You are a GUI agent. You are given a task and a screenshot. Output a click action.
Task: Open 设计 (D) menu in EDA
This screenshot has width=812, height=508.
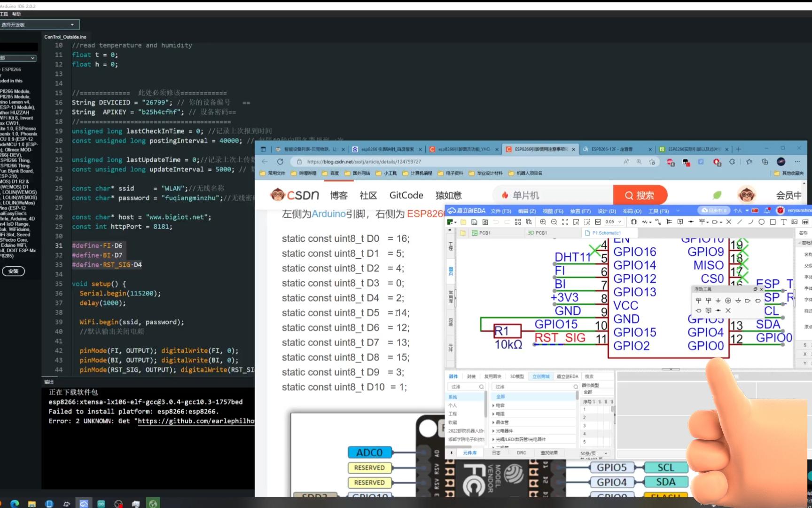(x=607, y=211)
